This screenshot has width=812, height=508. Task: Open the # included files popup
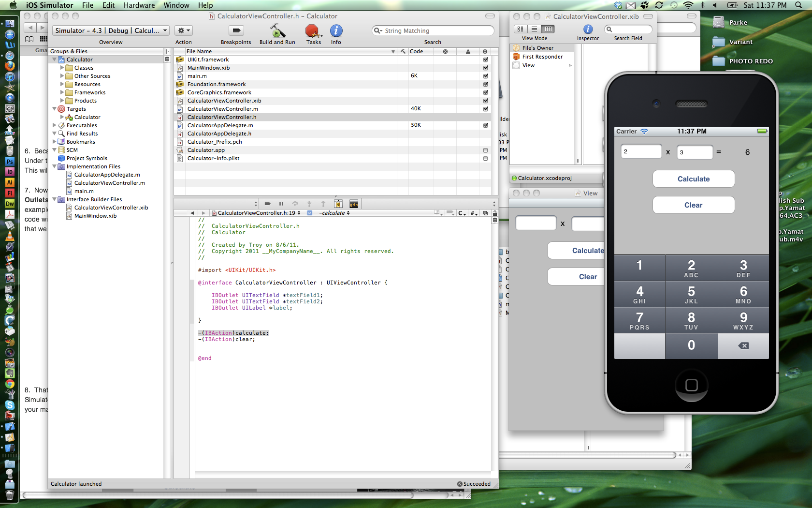tap(474, 213)
